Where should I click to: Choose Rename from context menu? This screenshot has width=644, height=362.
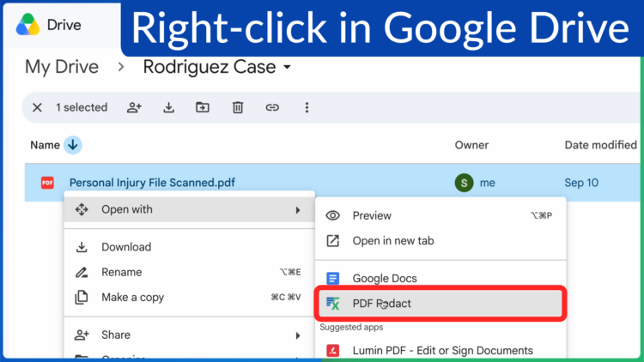click(x=190, y=272)
